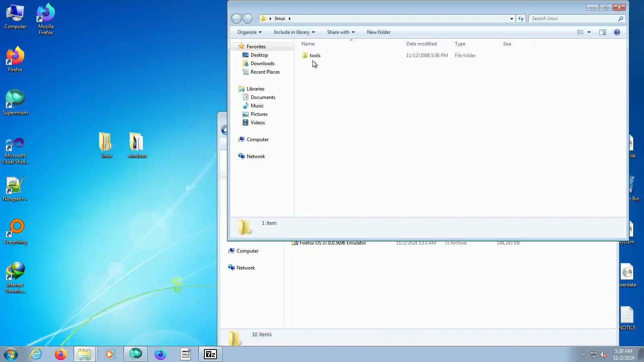Viewport: 644px width, 362px height.
Task: Open the Videos library
Action: click(x=258, y=123)
